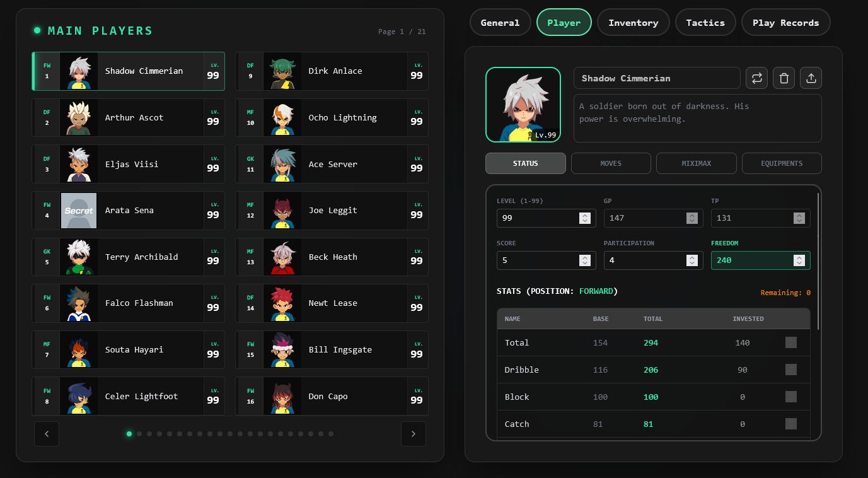Screen dimensions: 868x478
Task: Open the Tactics tab
Action: pos(705,22)
